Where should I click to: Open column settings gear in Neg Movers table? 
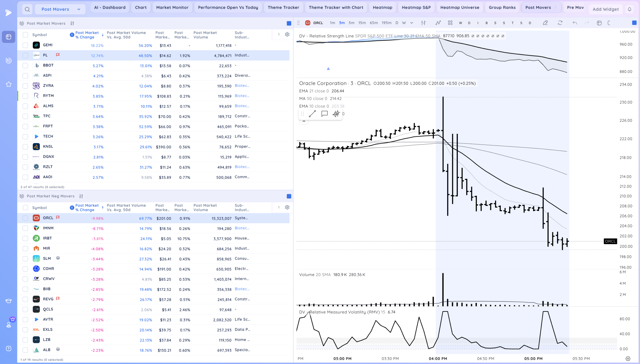287,207
